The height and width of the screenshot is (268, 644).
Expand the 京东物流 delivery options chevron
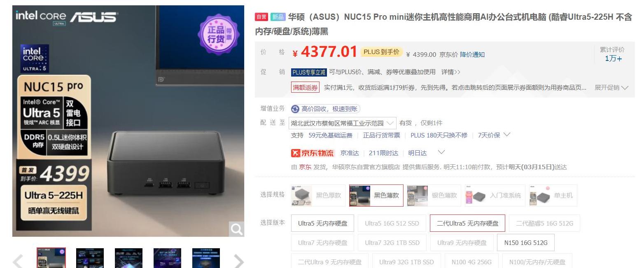click(x=441, y=152)
